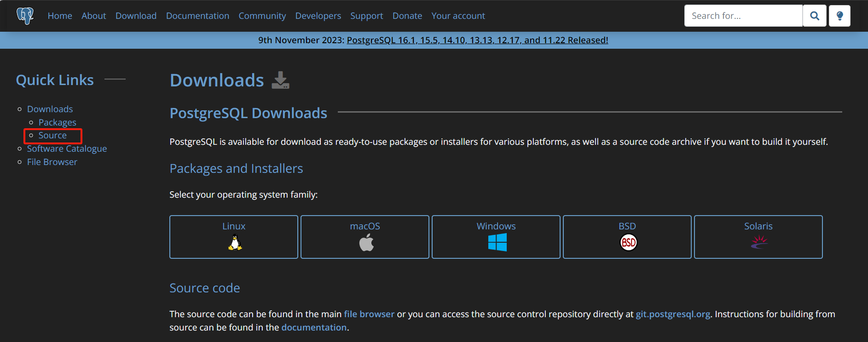Screen dimensions: 868x342
Task: Open the Documentation menu item
Action: [x=197, y=16]
